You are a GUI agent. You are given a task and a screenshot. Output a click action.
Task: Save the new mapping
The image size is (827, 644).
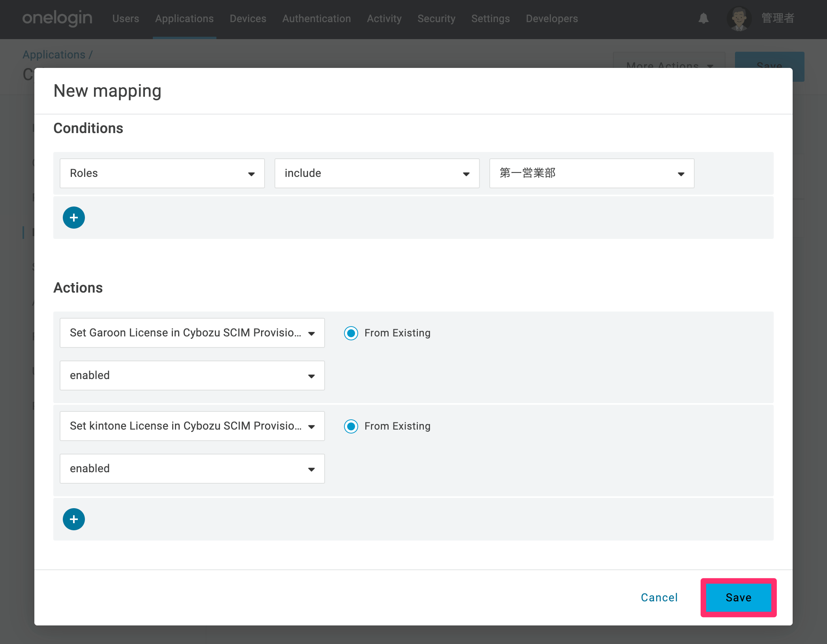coord(739,597)
